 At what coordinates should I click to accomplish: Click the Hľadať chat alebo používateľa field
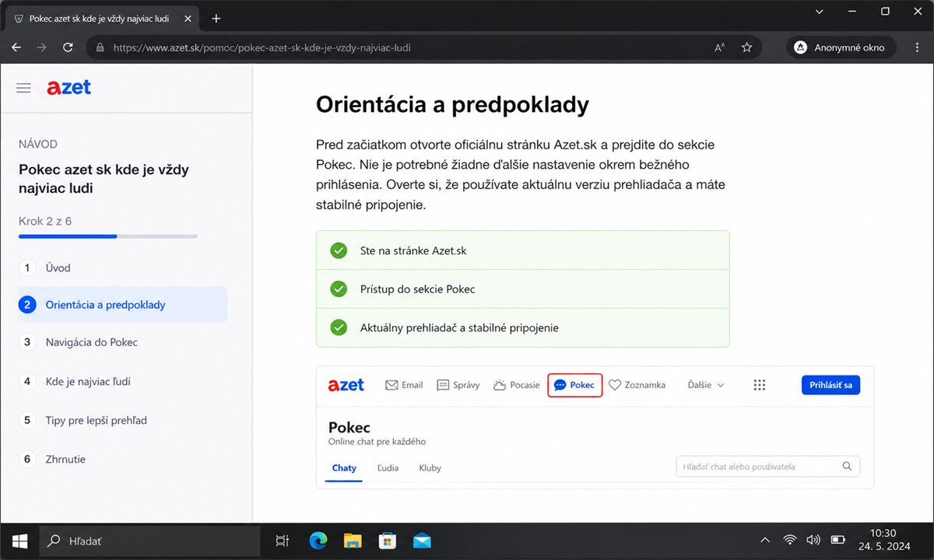pos(767,467)
